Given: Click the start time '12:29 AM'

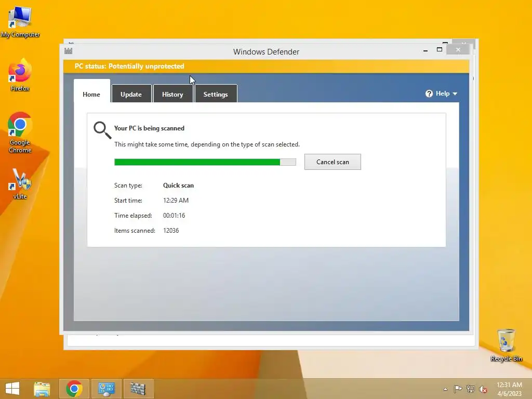Looking at the screenshot, I should click(x=176, y=201).
